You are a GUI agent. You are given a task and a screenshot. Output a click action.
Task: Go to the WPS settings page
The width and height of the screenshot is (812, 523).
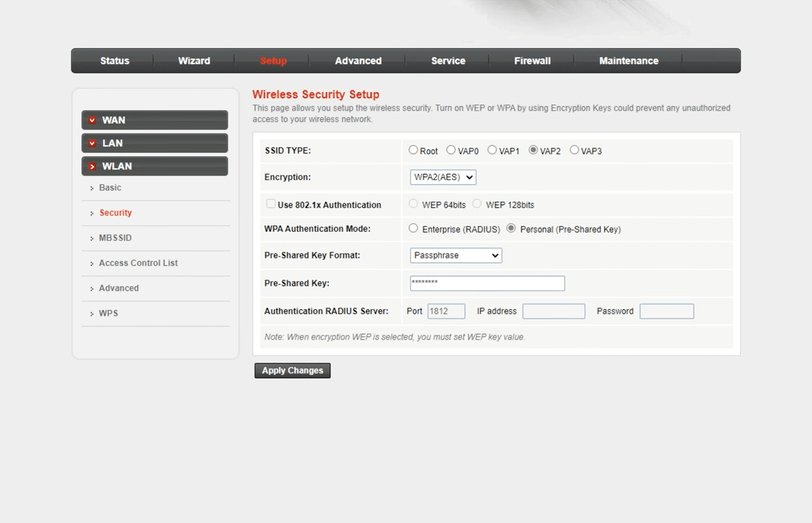tap(108, 313)
